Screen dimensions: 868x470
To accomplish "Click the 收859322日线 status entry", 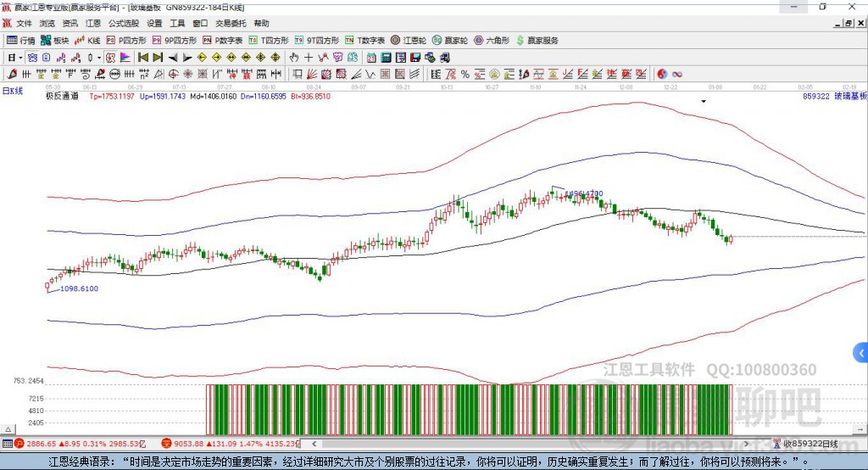I will point(806,444).
